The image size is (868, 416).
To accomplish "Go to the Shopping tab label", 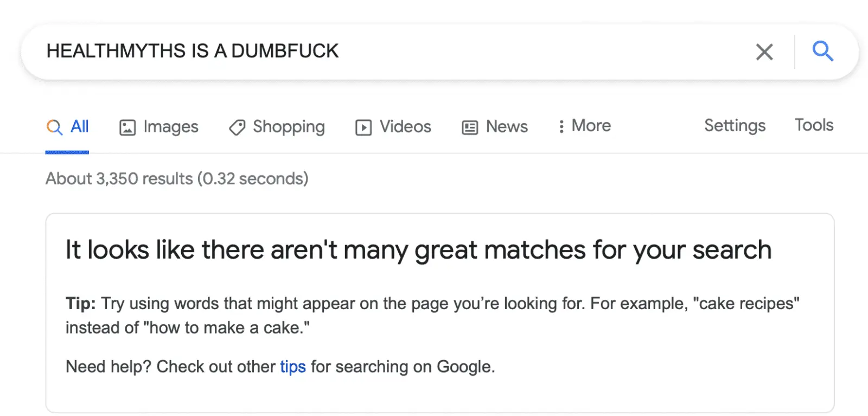I will point(289,126).
